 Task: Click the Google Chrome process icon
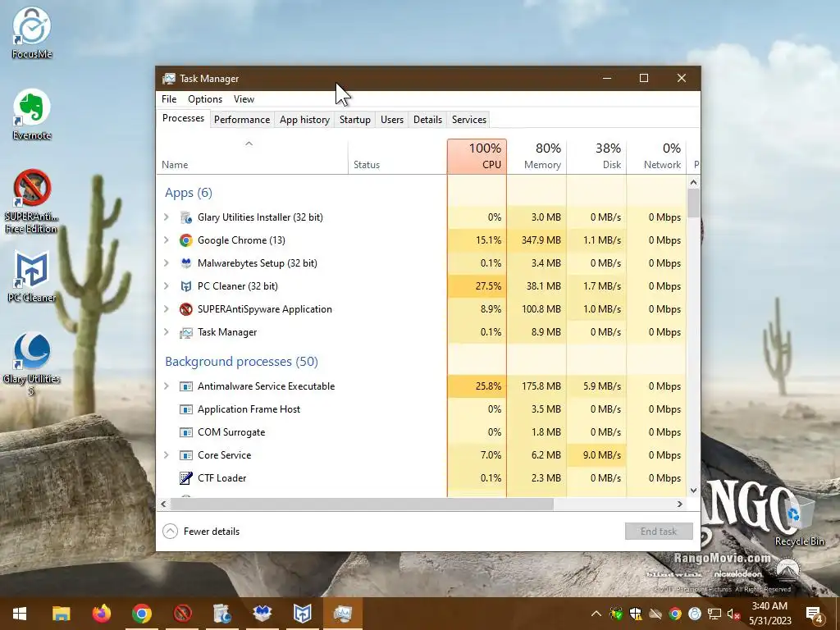(186, 240)
